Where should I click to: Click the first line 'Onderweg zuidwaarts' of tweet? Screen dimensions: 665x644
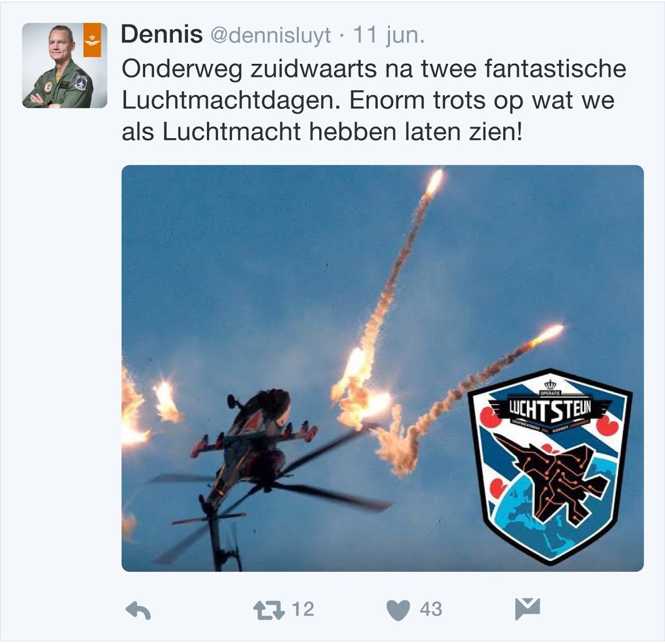(x=250, y=70)
